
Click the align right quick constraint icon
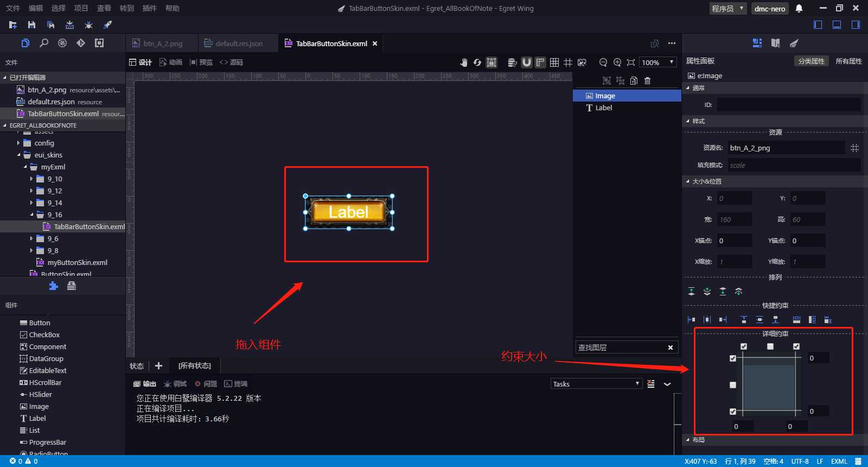coord(723,319)
